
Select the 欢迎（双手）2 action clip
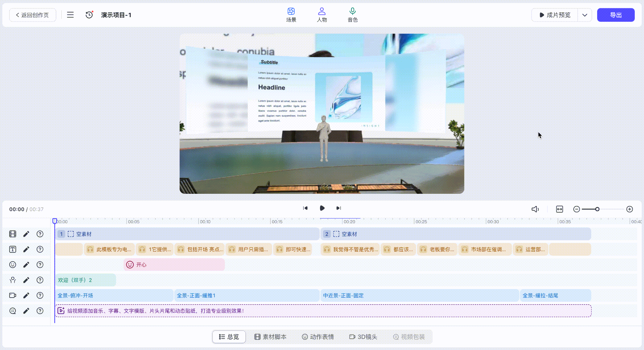coord(85,280)
